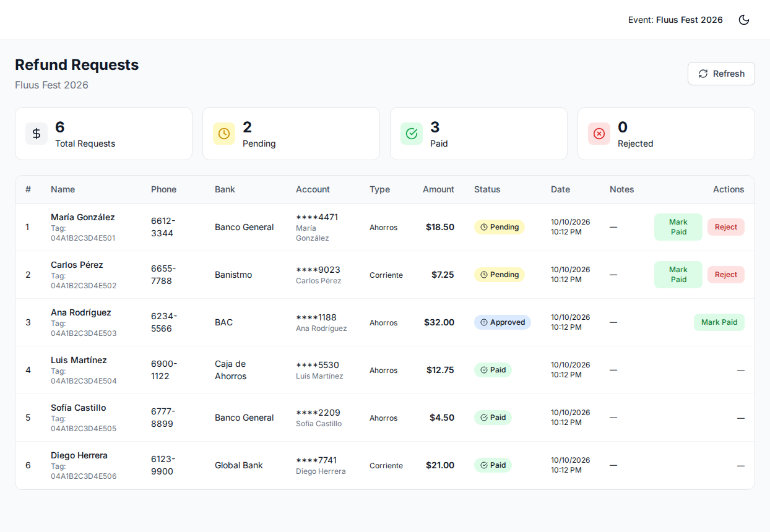Click tag 04A1B2C3D4E504
The width and height of the screenshot is (770, 532).
84,381
